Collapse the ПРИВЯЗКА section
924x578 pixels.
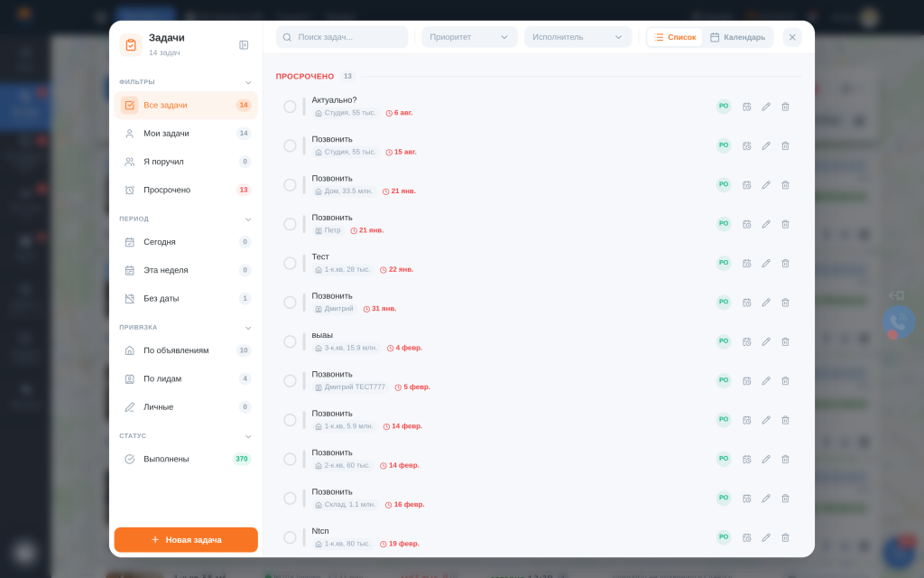point(248,328)
